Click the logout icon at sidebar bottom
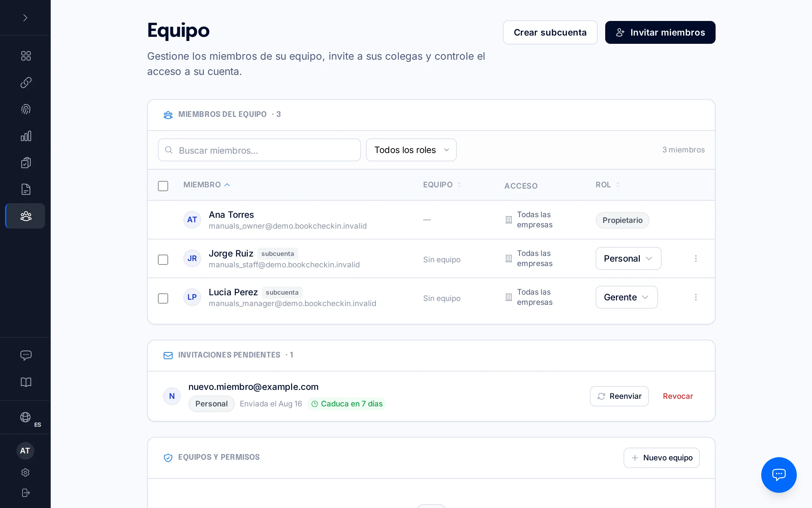Viewport: 812px width, 508px height. tap(25, 493)
